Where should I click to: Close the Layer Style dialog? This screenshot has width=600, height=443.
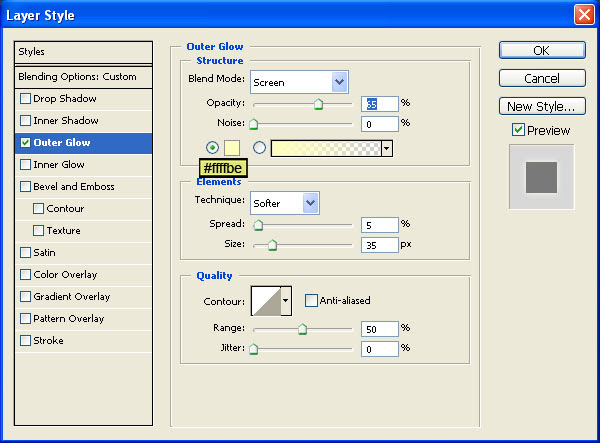click(x=584, y=15)
